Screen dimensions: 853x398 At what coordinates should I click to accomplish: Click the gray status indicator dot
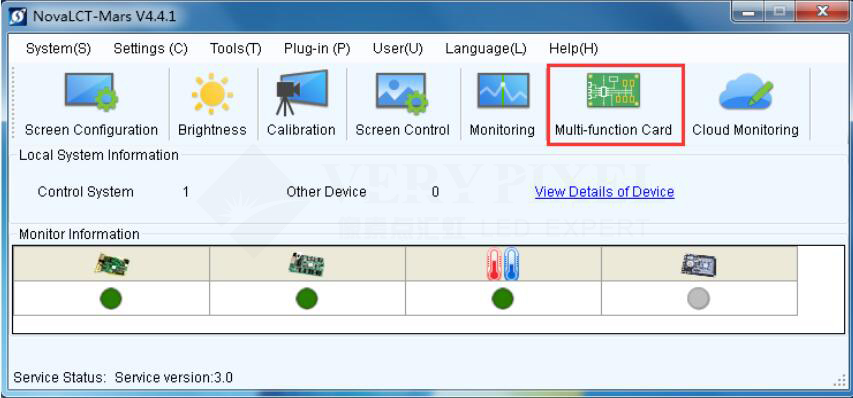click(699, 298)
